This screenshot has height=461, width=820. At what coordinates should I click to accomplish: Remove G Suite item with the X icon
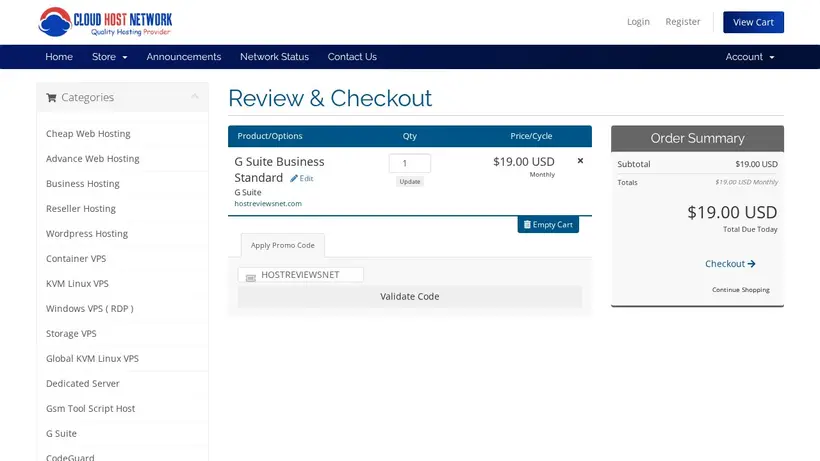(x=580, y=161)
